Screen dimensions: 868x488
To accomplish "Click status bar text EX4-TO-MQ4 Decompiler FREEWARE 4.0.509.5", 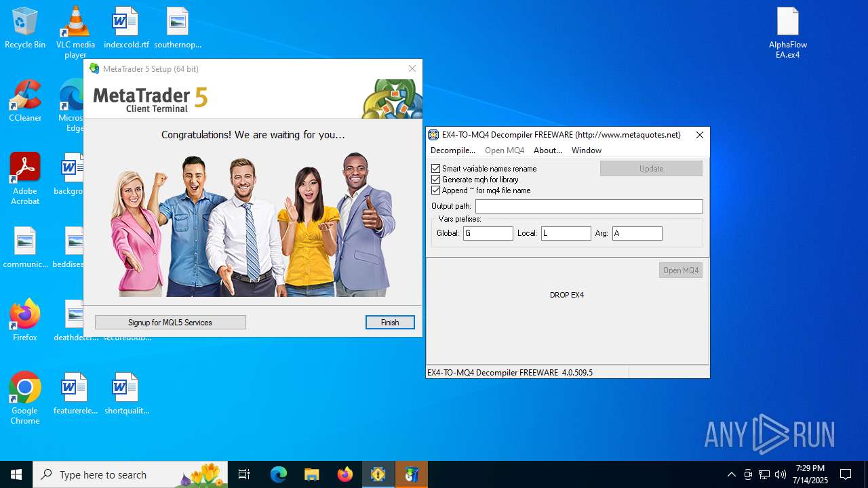I will (509, 373).
